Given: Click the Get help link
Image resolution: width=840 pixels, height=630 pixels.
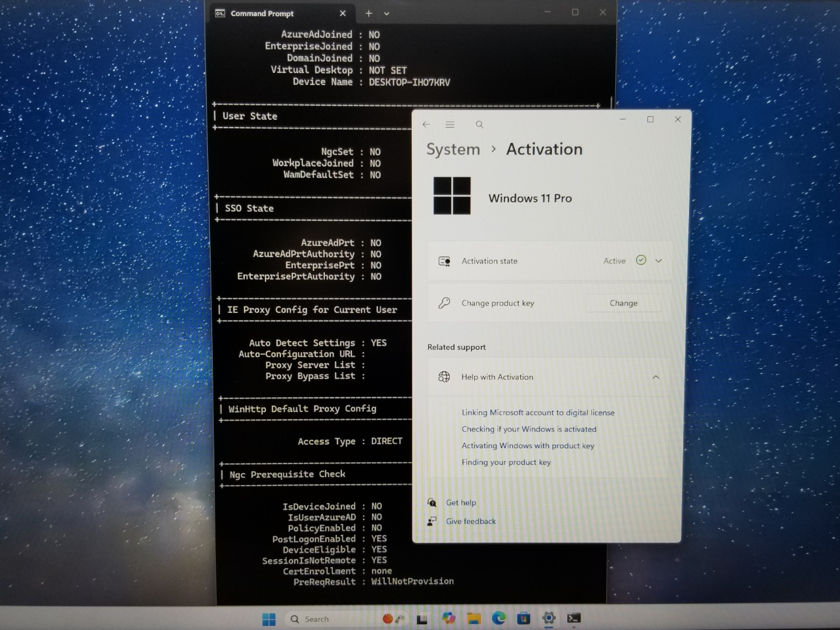Looking at the screenshot, I should pos(461,502).
